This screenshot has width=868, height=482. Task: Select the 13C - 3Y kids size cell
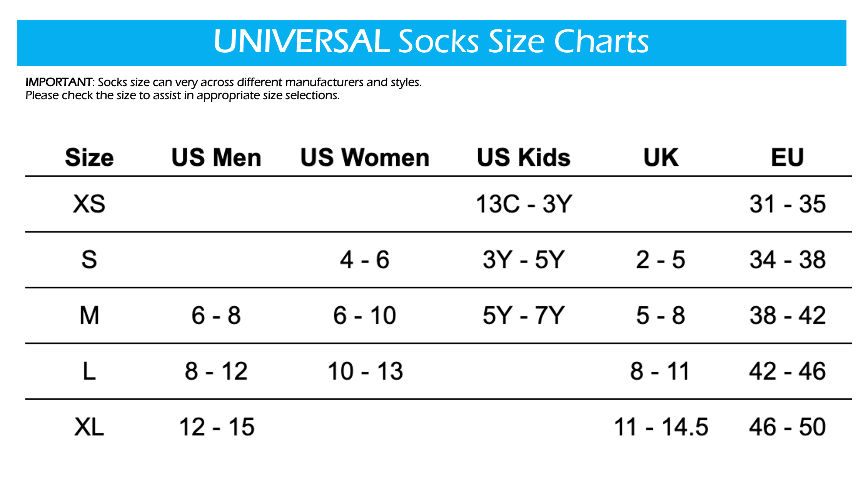(524, 204)
